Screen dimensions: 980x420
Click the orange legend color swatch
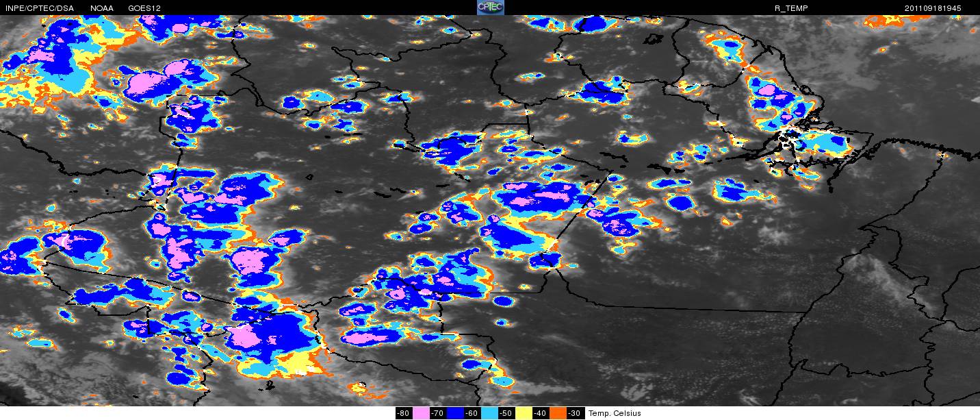(558, 413)
